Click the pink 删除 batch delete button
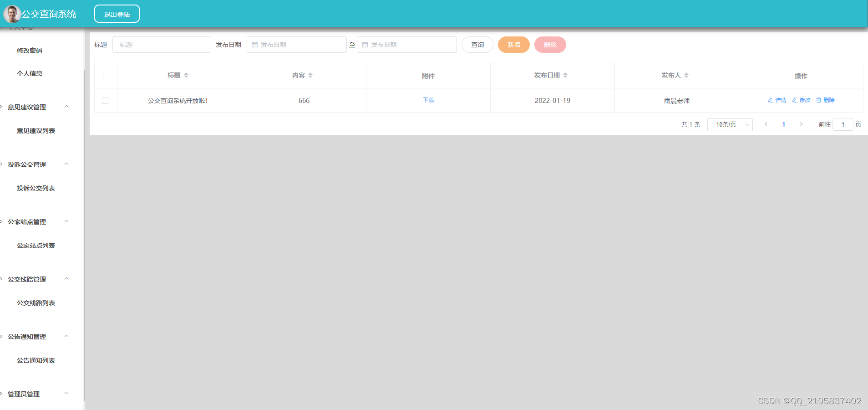Viewport: 868px width, 410px height. click(x=550, y=45)
